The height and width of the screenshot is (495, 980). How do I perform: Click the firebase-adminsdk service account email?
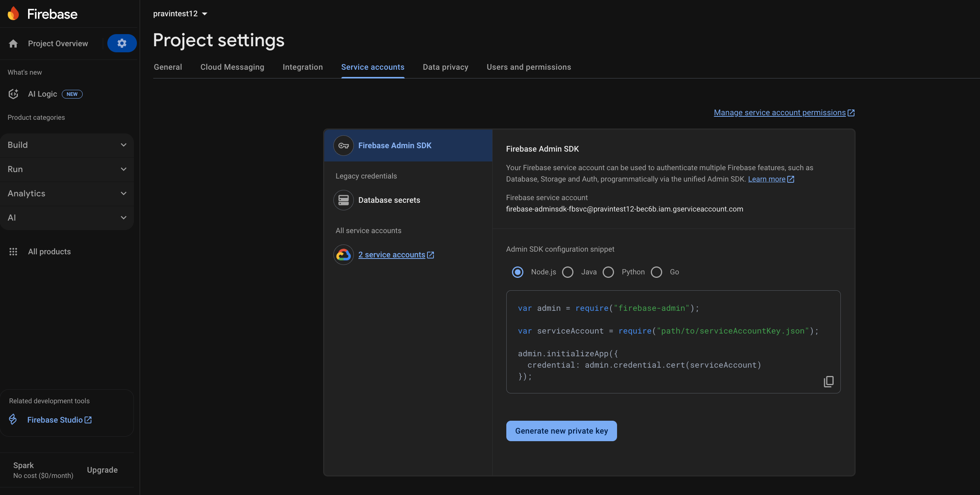point(624,209)
